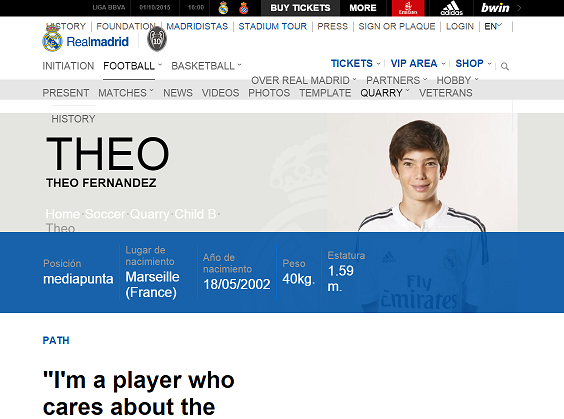Click the bwin sponsor logo
The height and width of the screenshot is (419, 564).
click(x=495, y=8)
